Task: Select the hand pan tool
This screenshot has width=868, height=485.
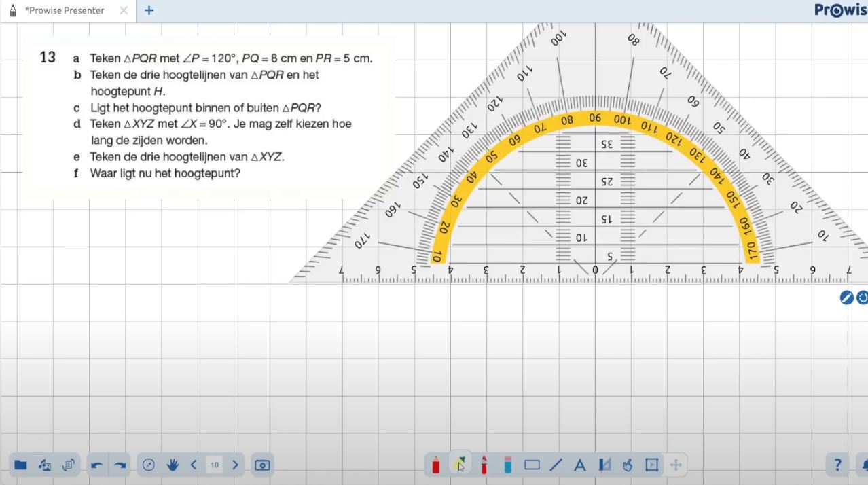Action: (x=173, y=465)
